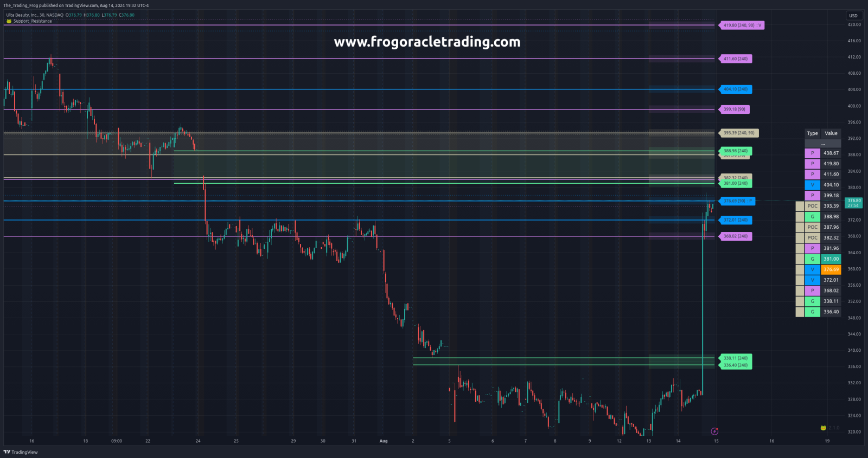The height and width of the screenshot is (458, 868).
Task: Select the blue 404.10 (240) level label
Action: [736, 89]
